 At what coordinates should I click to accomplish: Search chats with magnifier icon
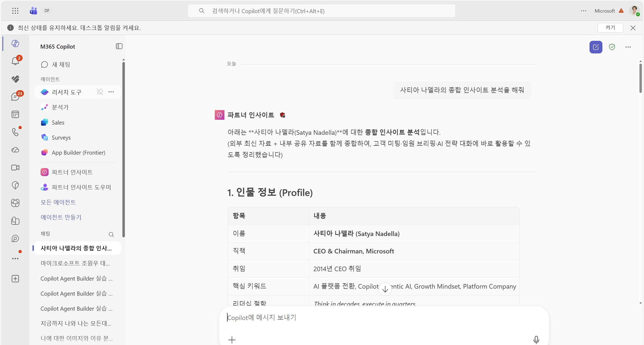click(x=111, y=234)
